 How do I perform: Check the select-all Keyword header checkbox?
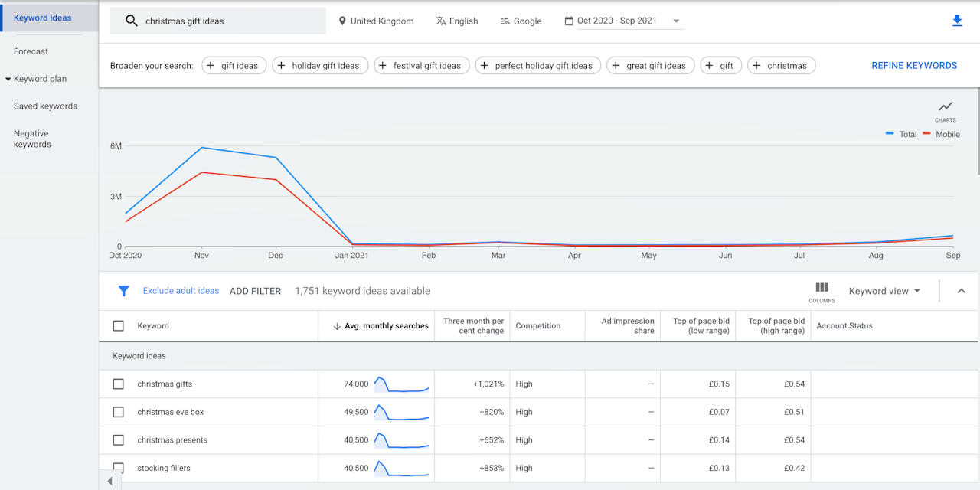click(x=119, y=326)
